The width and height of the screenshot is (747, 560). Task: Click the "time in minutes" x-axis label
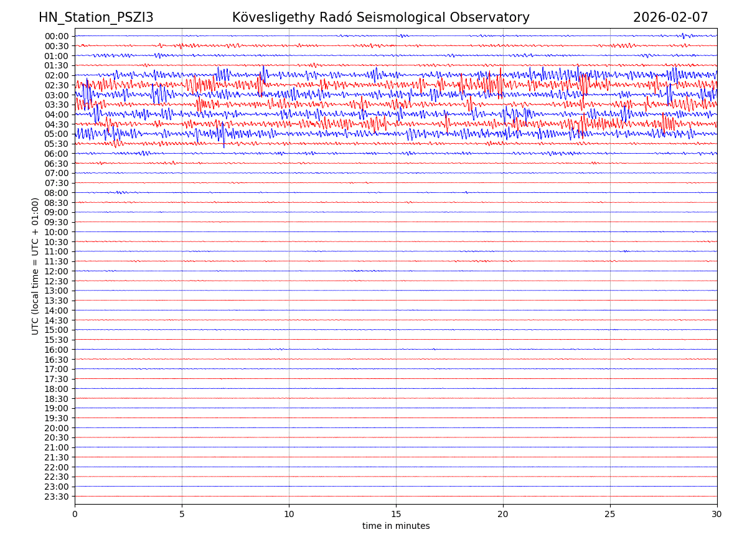tap(396, 526)
